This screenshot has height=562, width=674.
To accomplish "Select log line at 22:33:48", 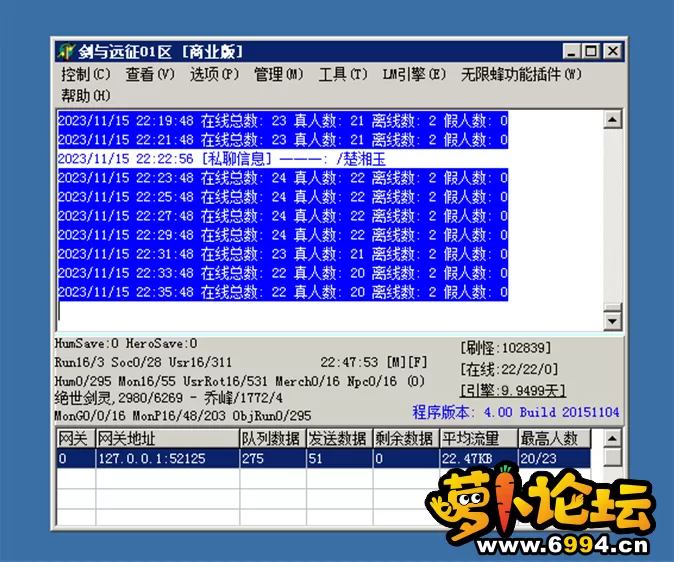I will click(283, 273).
